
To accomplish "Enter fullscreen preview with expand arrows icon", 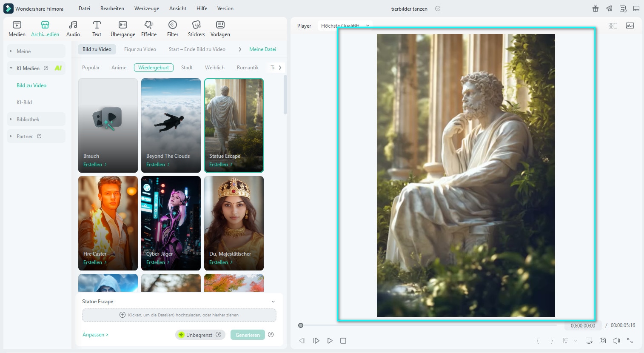I will (630, 341).
